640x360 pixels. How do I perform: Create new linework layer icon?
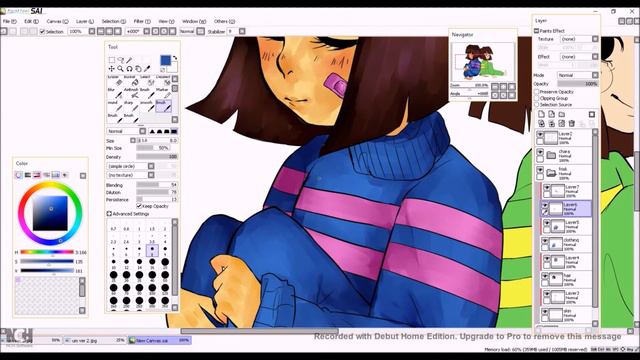coord(551,114)
